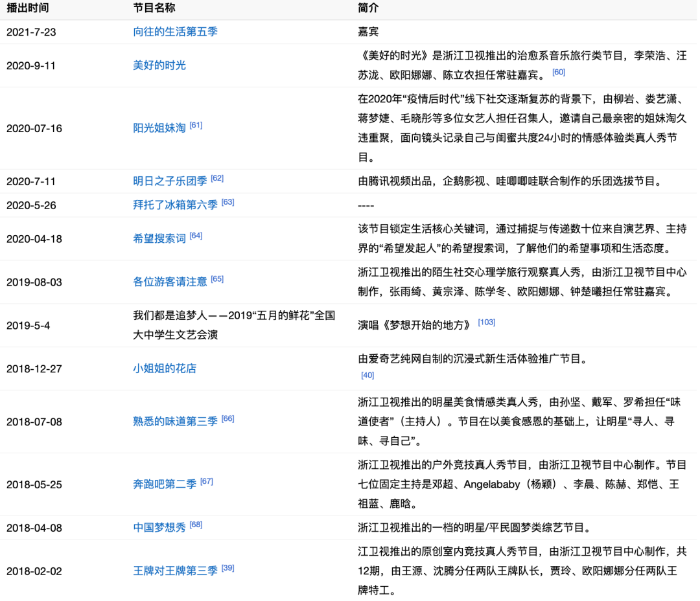Open the 拜托了冰箱第六季 link
This screenshot has height=601, width=700.
pos(175,205)
